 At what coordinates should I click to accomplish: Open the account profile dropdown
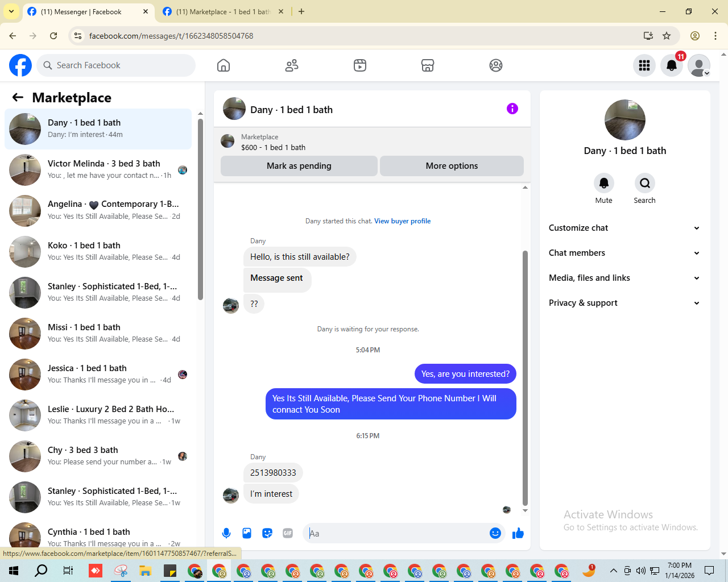click(x=699, y=65)
